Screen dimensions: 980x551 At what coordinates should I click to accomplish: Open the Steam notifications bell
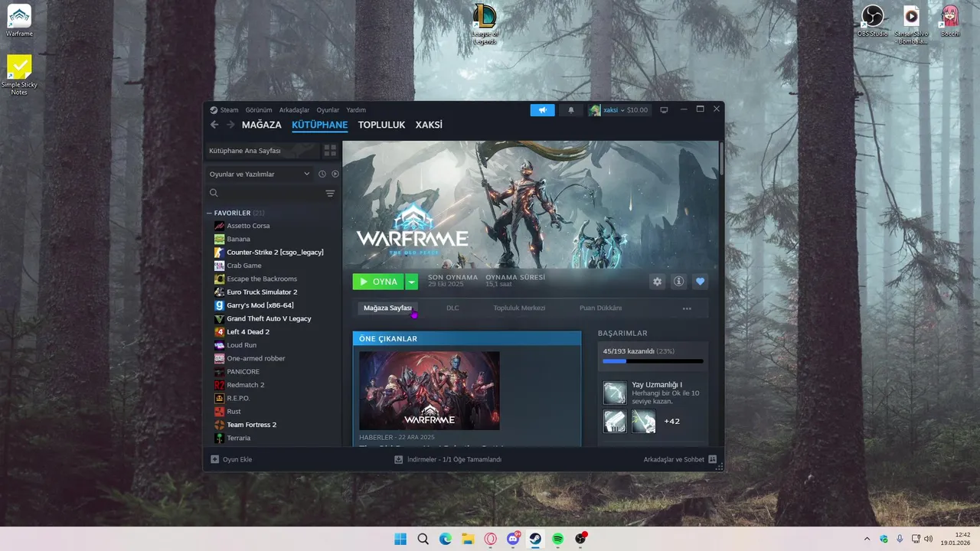tap(570, 110)
